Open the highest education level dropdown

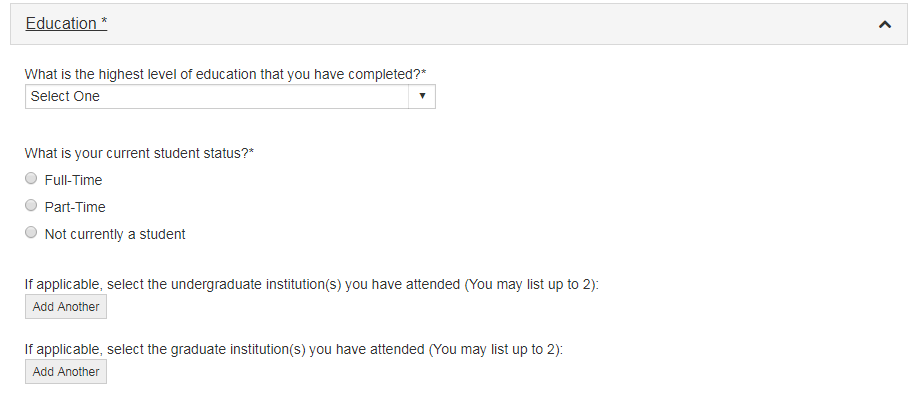[229, 96]
